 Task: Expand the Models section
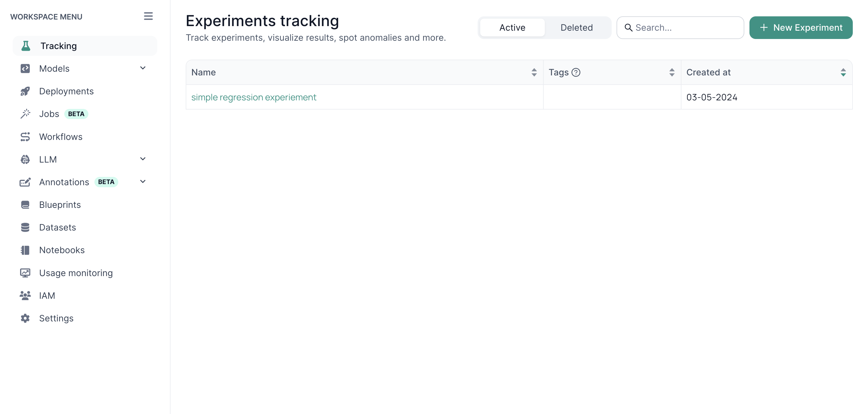(x=143, y=68)
